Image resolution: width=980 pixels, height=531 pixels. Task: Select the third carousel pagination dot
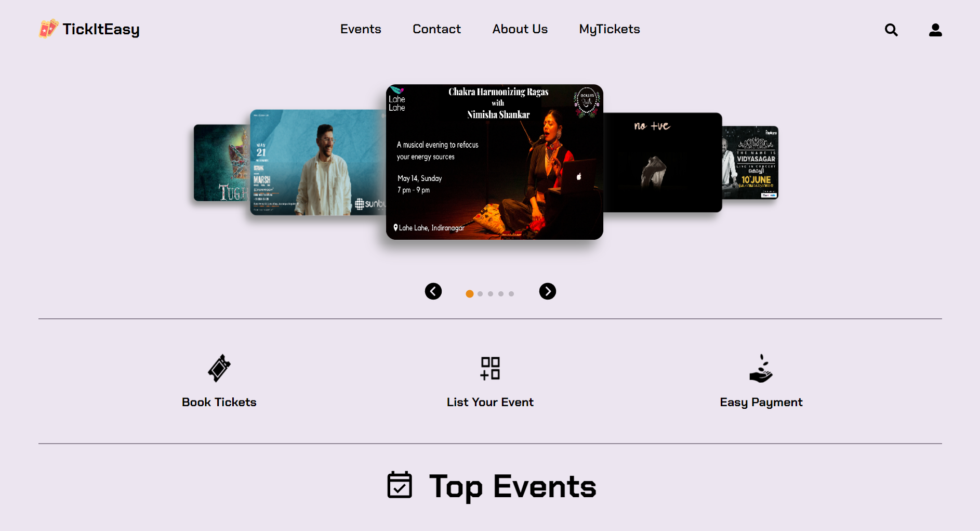point(491,294)
